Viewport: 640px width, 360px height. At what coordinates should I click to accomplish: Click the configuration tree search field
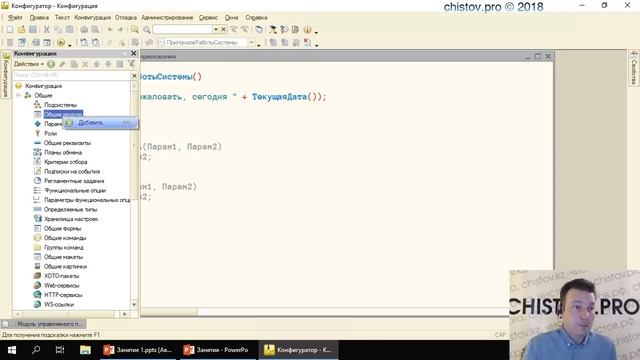coord(72,76)
